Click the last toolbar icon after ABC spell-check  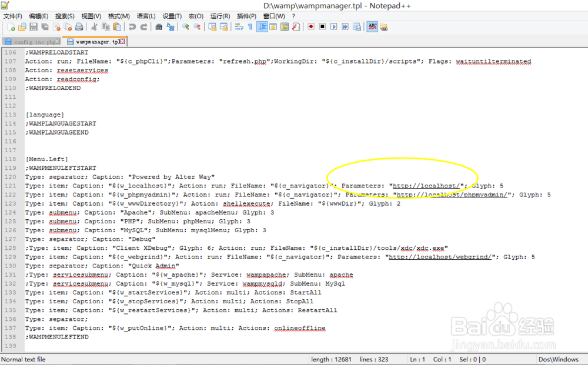[383, 27]
